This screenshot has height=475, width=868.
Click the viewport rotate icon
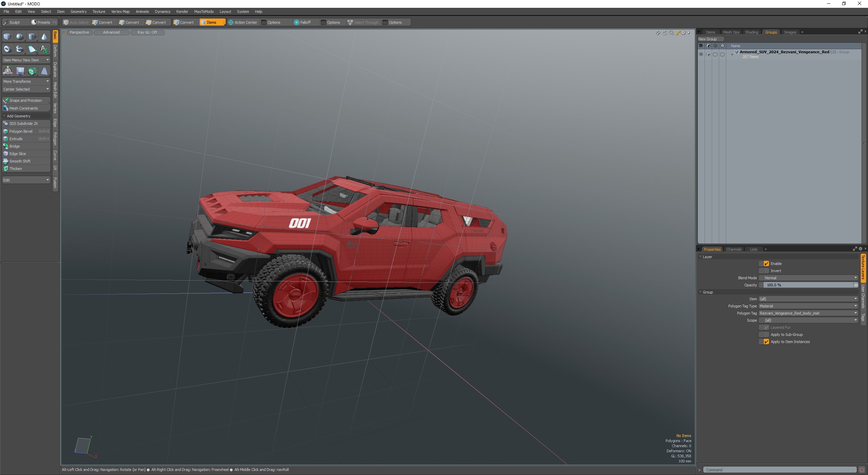point(665,33)
